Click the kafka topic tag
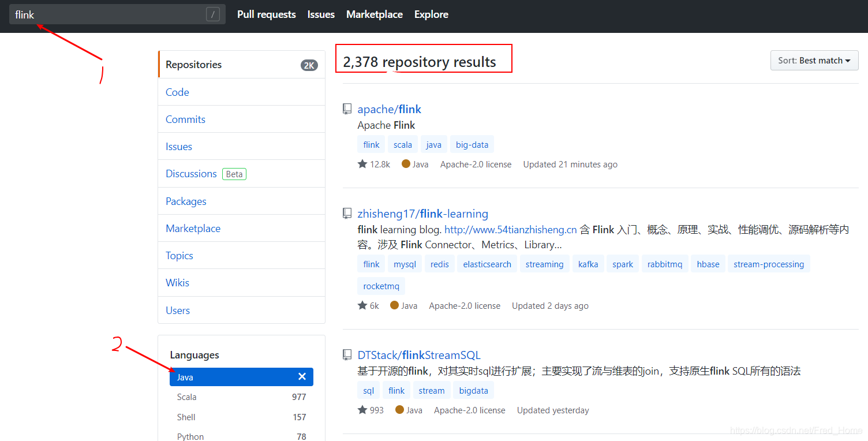The height and width of the screenshot is (441, 868). [588, 264]
